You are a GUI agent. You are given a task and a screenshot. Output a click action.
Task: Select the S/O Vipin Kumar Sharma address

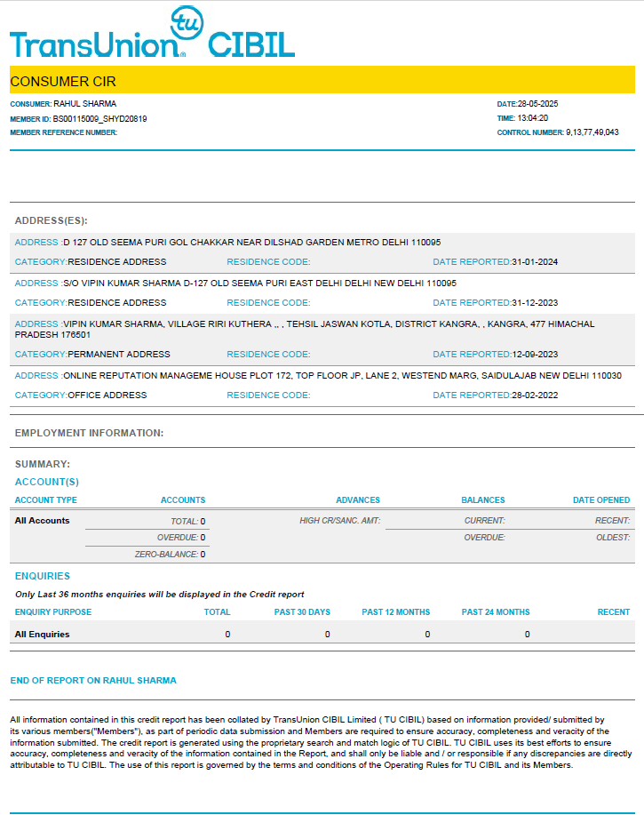259,284
